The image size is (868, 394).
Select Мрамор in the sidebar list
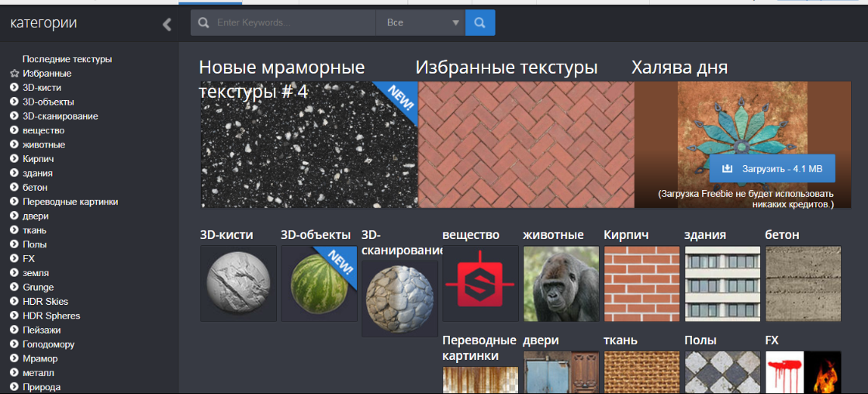(40, 358)
